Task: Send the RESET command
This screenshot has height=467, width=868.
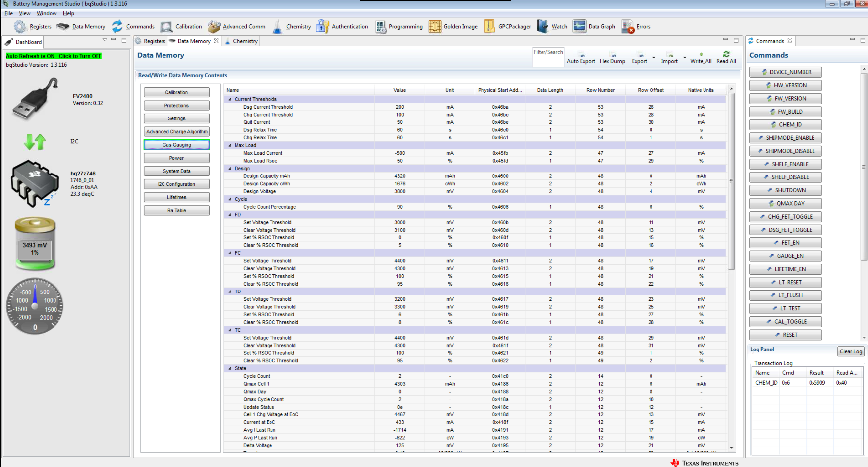Action: [x=785, y=335]
